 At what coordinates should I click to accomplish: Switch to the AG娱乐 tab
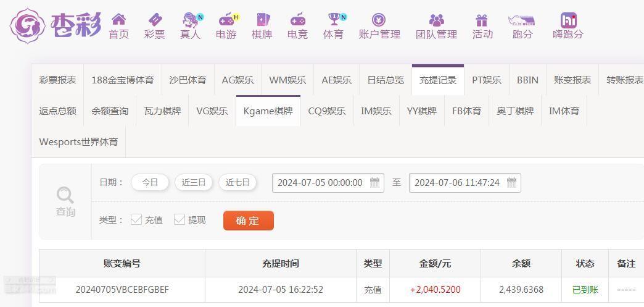point(238,80)
